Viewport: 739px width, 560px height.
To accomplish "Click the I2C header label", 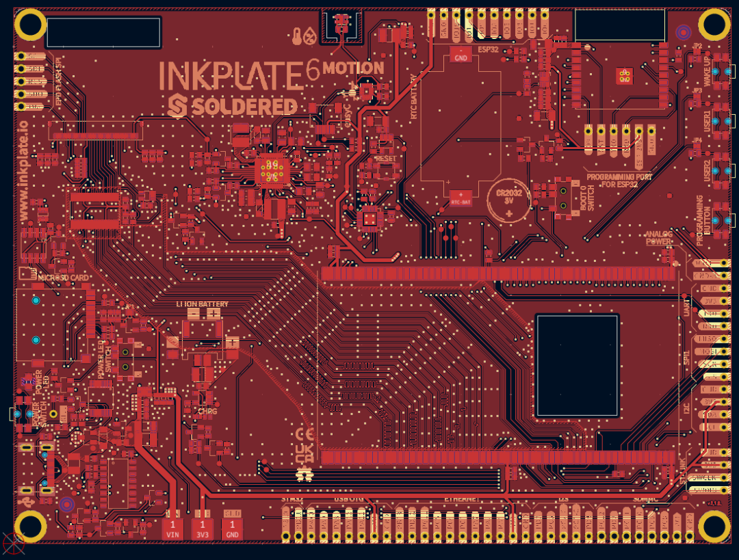I will tap(687, 408).
